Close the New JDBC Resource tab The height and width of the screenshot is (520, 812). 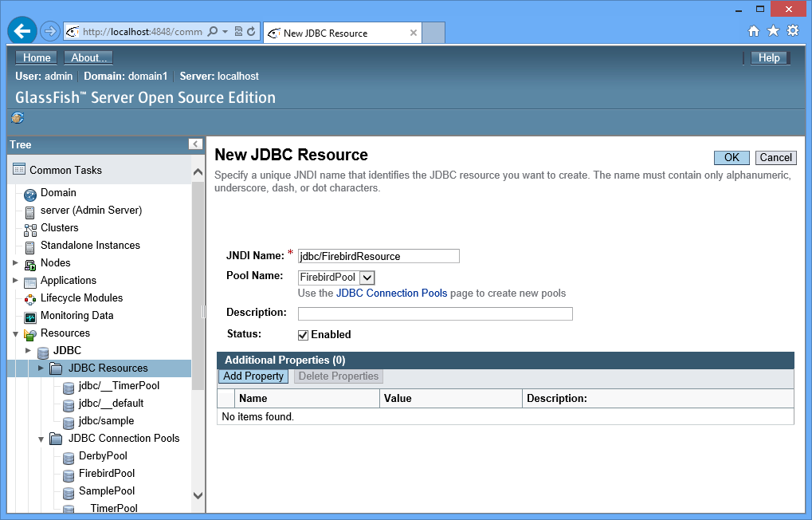tap(414, 33)
